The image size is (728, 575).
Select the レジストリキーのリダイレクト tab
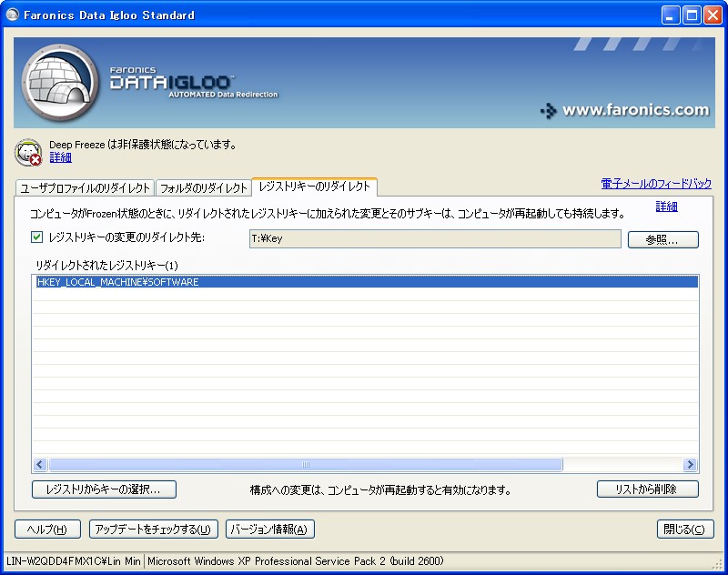click(314, 187)
